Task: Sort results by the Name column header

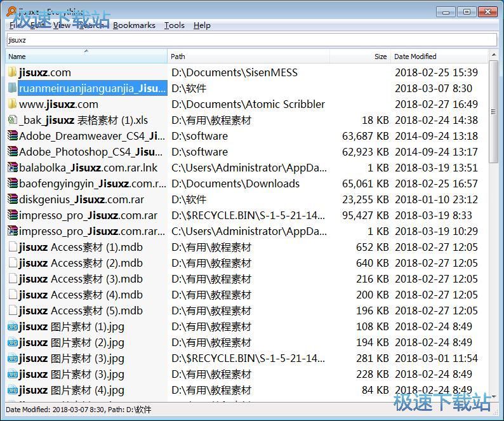Action: coord(86,57)
